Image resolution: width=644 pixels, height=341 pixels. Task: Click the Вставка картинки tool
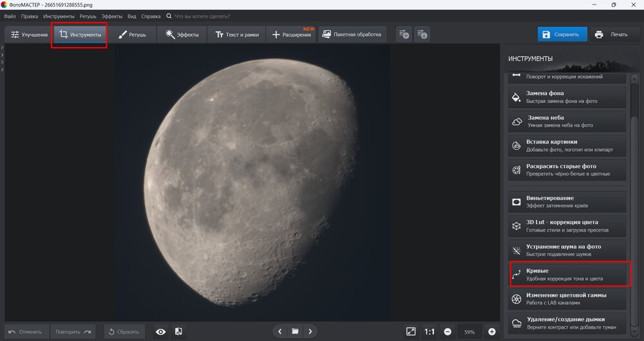pyautogui.click(x=567, y=145)
